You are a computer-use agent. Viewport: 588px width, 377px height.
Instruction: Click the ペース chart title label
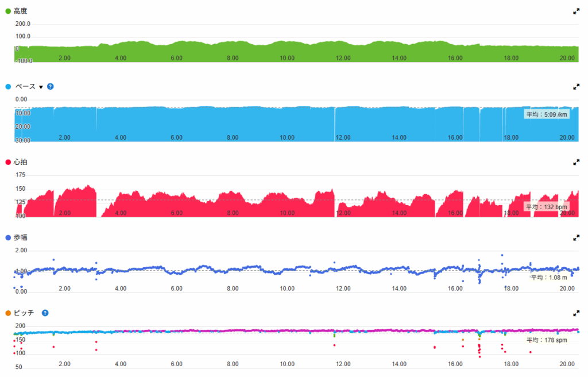(x=25, y=87)
